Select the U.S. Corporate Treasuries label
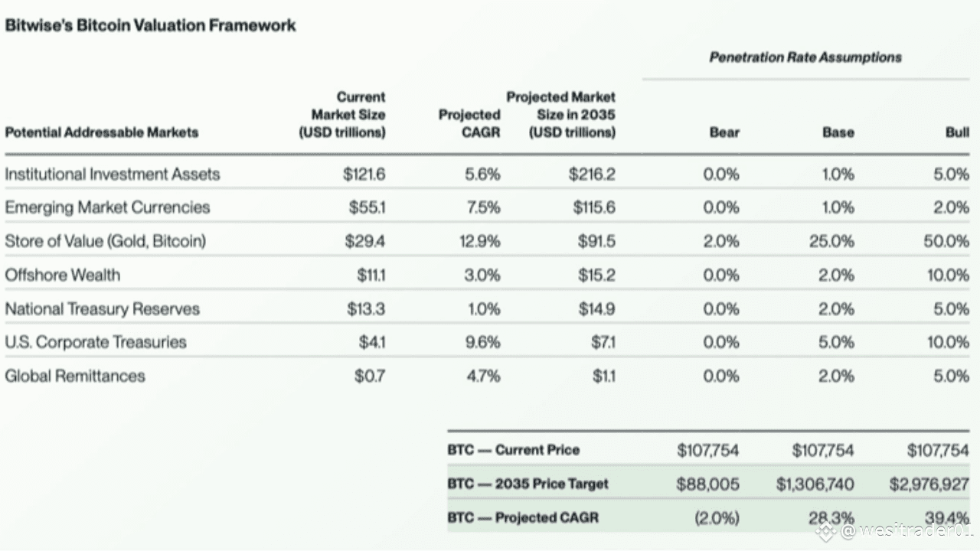The width and height of the screenshot is (980, 551). tap(96, 342)
